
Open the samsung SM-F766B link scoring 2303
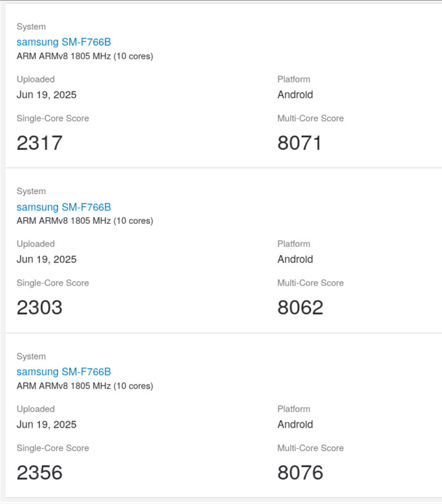64,207
